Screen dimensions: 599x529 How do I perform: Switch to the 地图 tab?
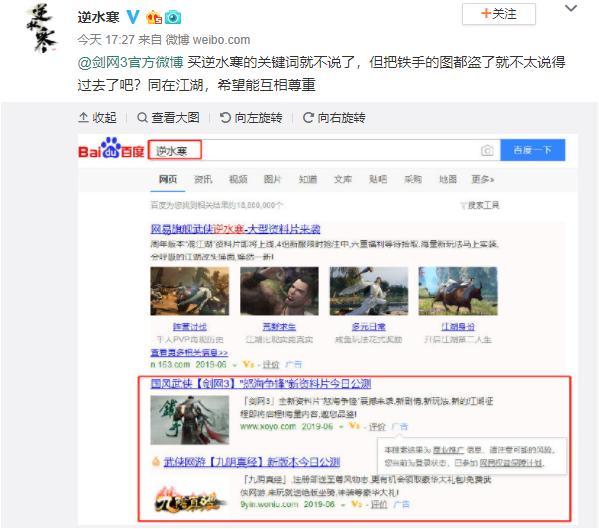coord(448,179)
